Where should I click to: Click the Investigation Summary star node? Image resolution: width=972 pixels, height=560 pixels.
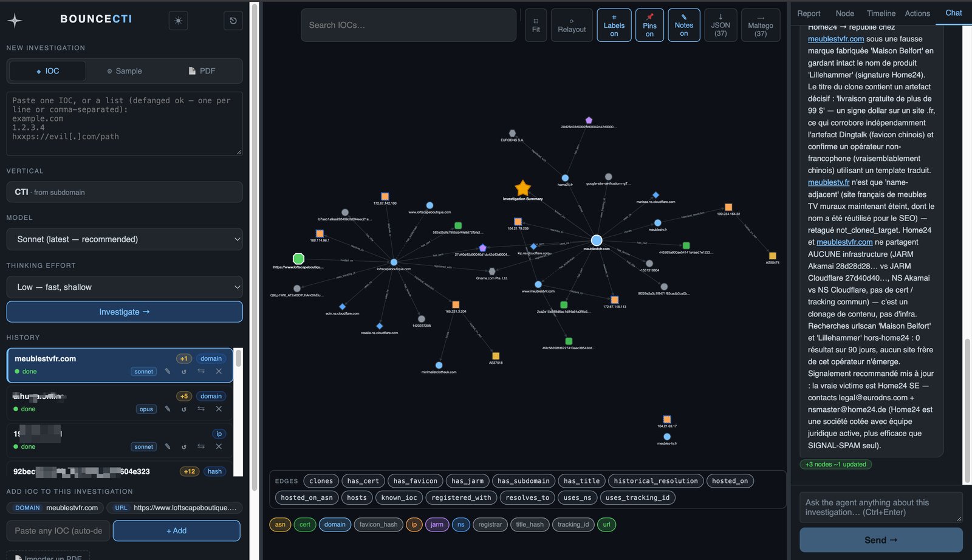522,188
